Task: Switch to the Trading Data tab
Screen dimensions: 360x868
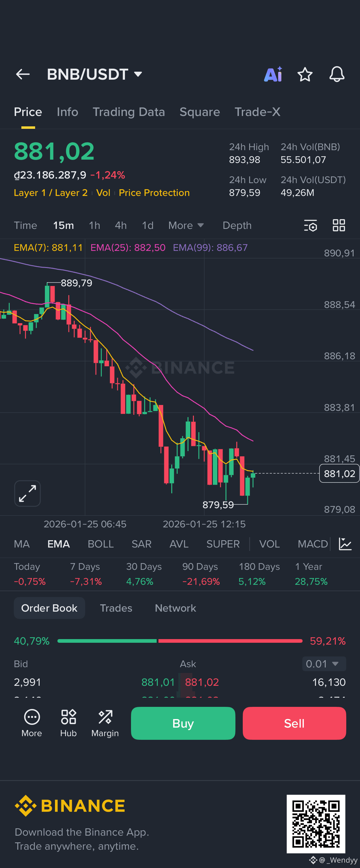Action: [129, 112]
